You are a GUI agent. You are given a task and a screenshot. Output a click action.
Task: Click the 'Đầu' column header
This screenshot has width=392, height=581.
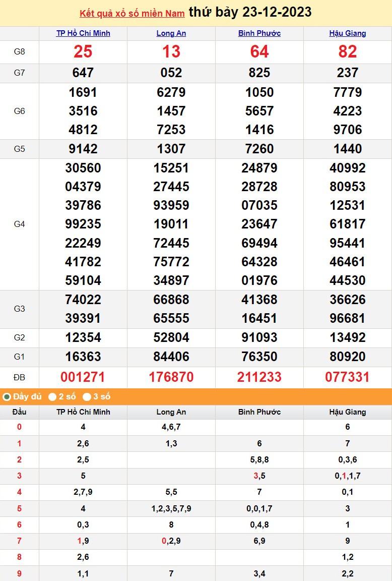[x=19, y=412]
